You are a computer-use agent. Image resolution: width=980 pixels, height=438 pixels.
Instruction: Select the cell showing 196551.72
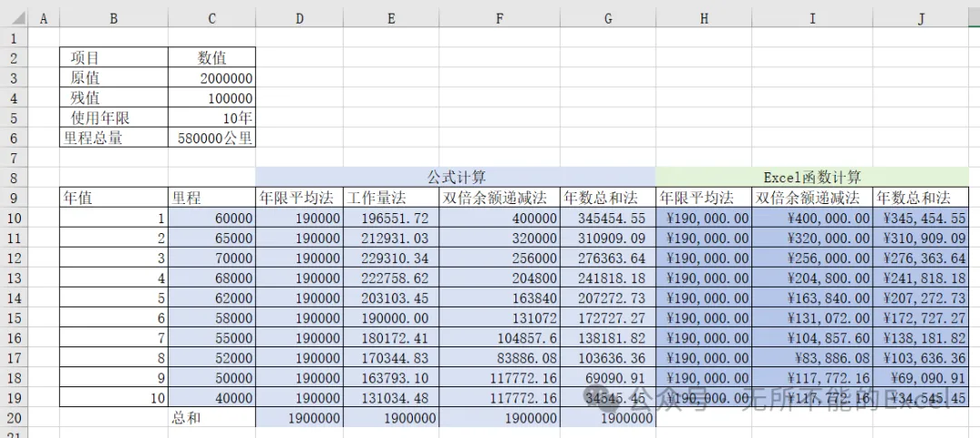tap(391, 218)
